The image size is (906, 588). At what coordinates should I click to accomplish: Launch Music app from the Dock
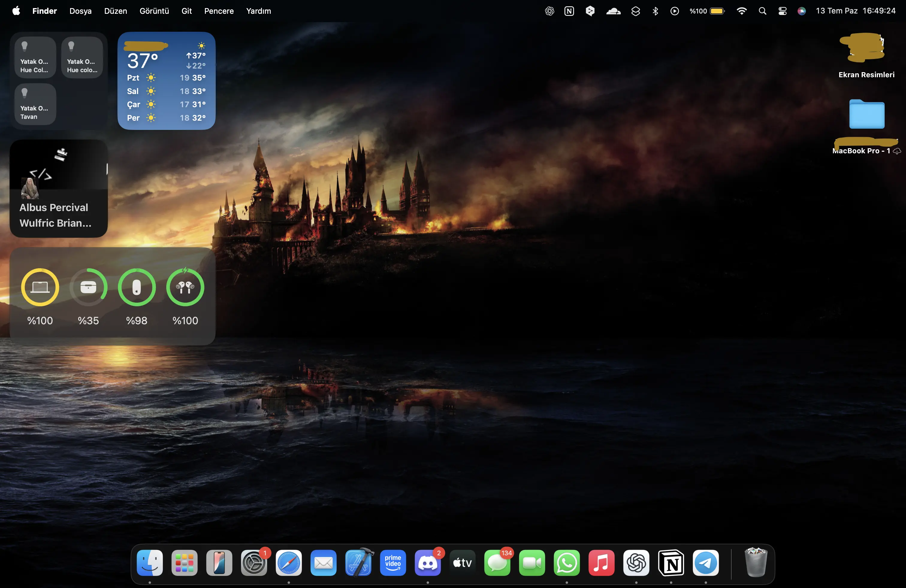(x=602, y=563)
